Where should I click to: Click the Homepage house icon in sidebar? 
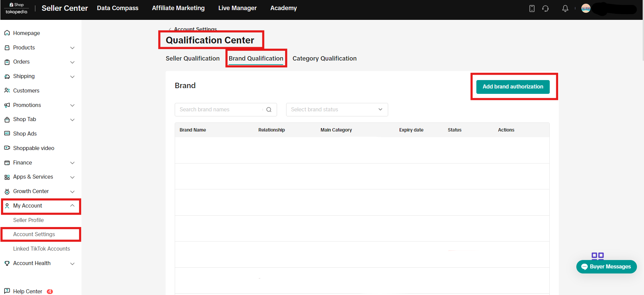(7, 33)
